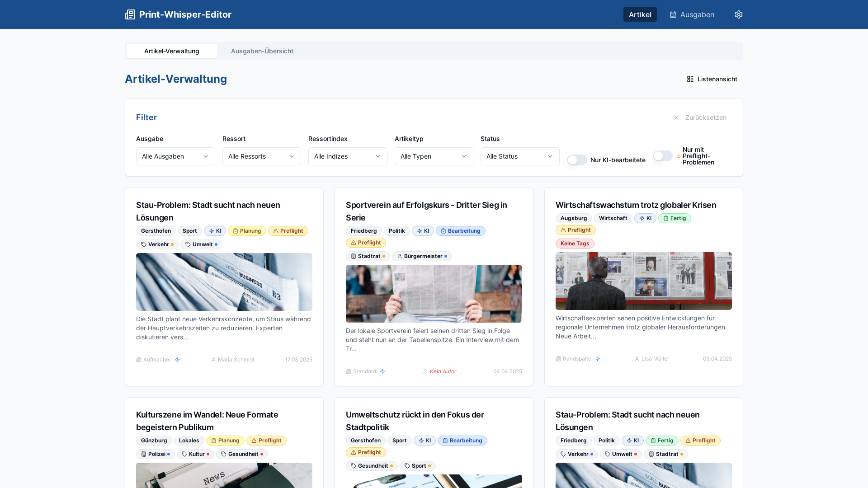Click the Print-Whisper-Editor title text

coord(185,14)
